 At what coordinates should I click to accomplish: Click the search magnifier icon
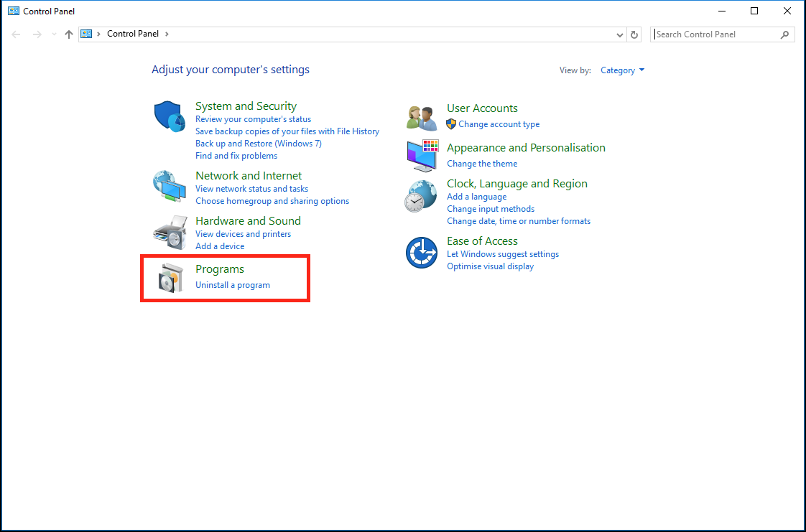click(x=784, y=34)
